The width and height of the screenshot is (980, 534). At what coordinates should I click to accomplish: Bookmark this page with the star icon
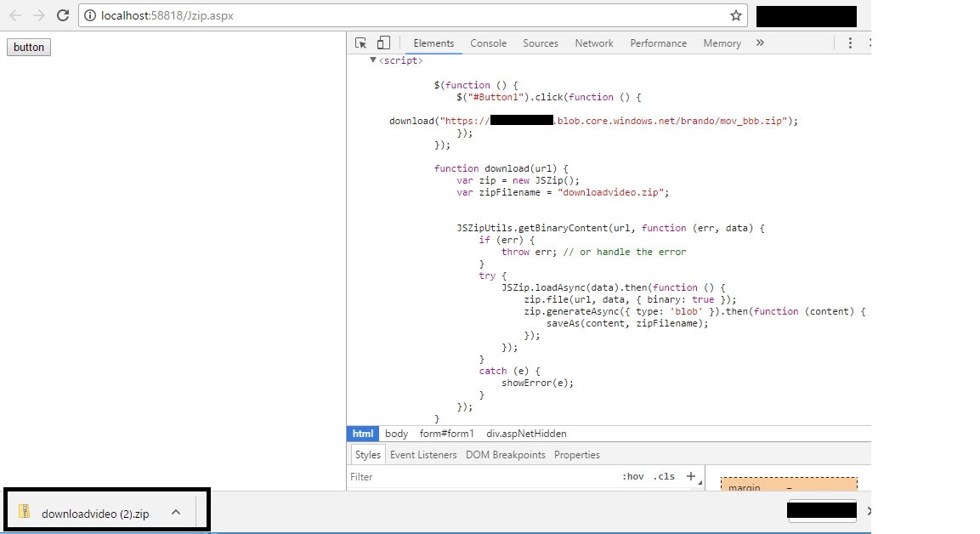pos(736,15)
